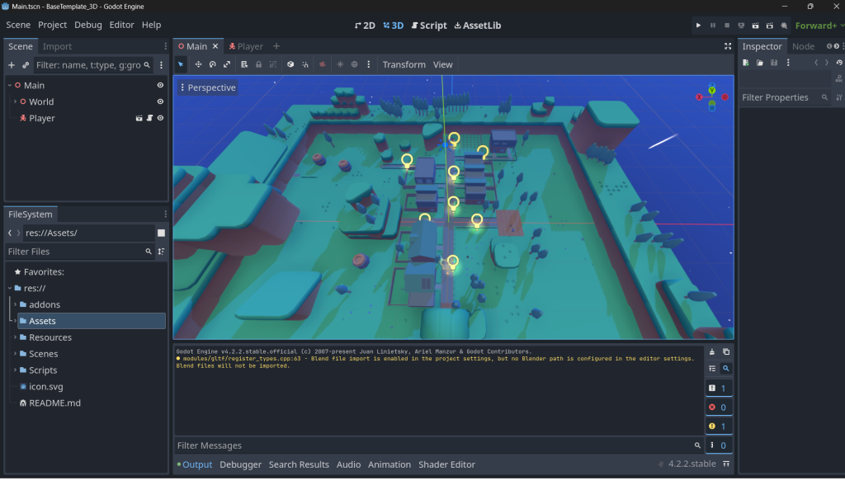
Task: Open the Perspective view menu
Action: coord(207,87)
